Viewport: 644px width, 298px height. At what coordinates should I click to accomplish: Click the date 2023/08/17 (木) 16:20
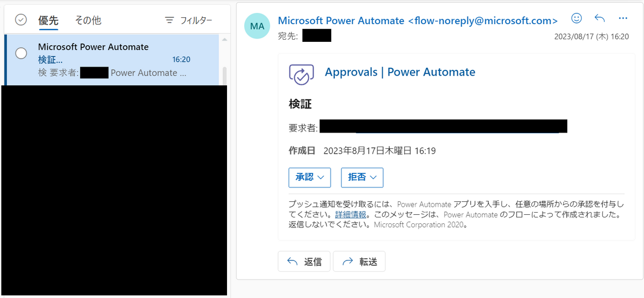(x=591, y=36)
